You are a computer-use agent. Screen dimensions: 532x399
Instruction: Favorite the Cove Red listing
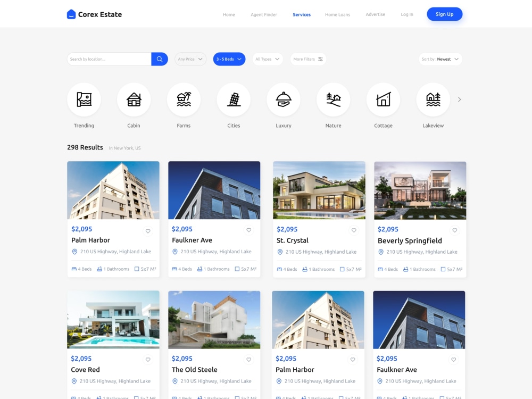[148, 360]
